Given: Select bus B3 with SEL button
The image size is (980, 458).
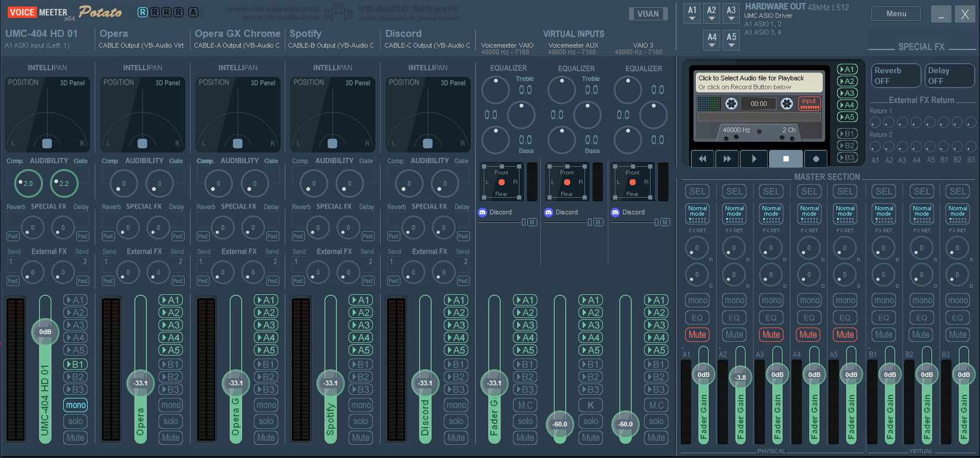Looking at the screenshot, I should pyautogui.click(x=957, y=191).
